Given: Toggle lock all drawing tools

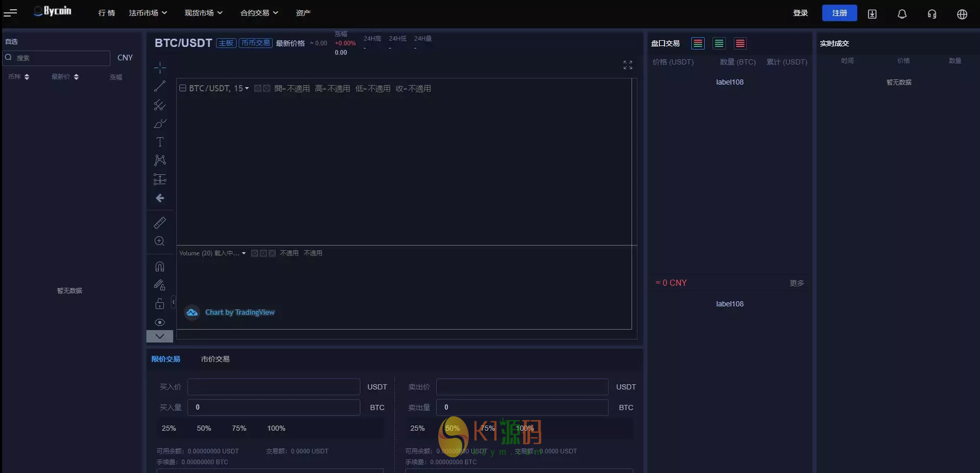Looking at the screenshot, I should 160,303.
